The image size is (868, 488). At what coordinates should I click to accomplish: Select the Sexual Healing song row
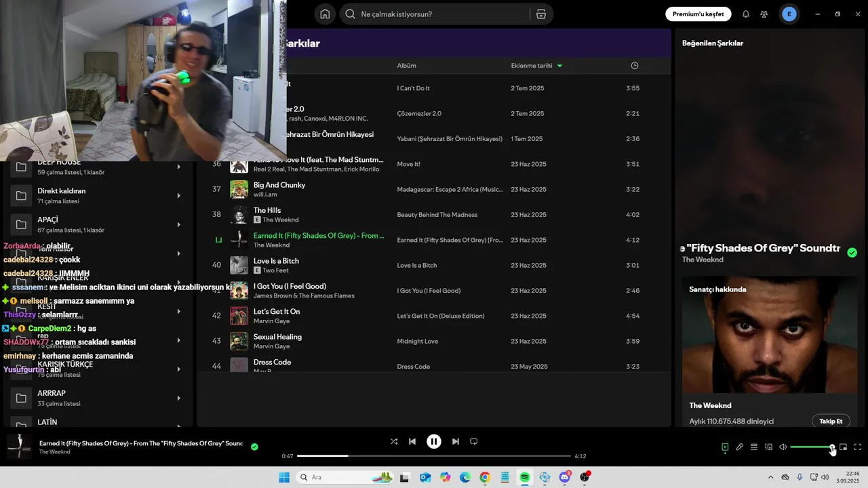(x=434, y=341)
